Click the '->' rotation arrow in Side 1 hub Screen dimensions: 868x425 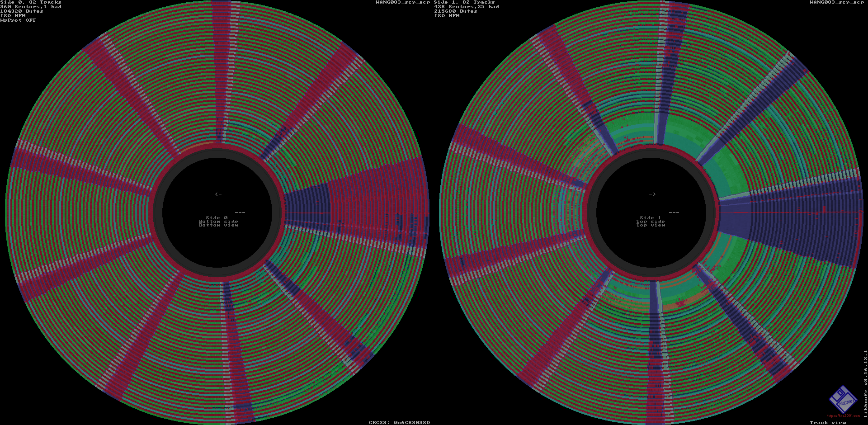click(652, 194)
